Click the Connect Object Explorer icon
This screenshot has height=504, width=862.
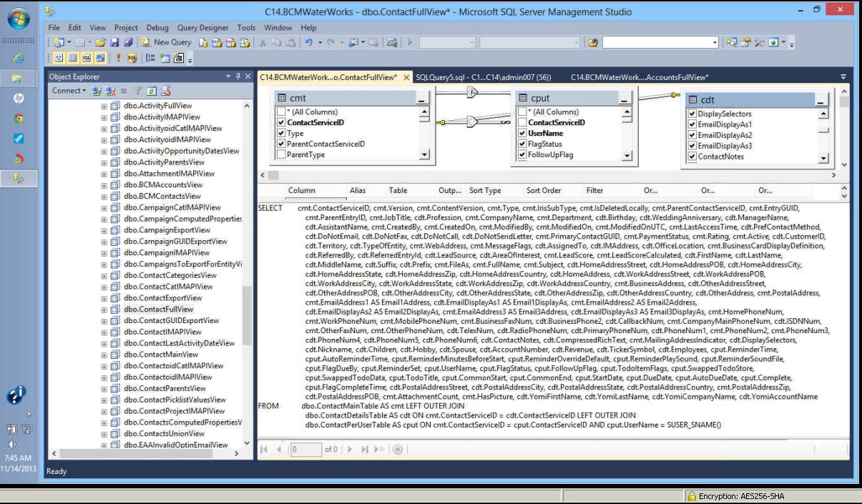coord(97,91)
